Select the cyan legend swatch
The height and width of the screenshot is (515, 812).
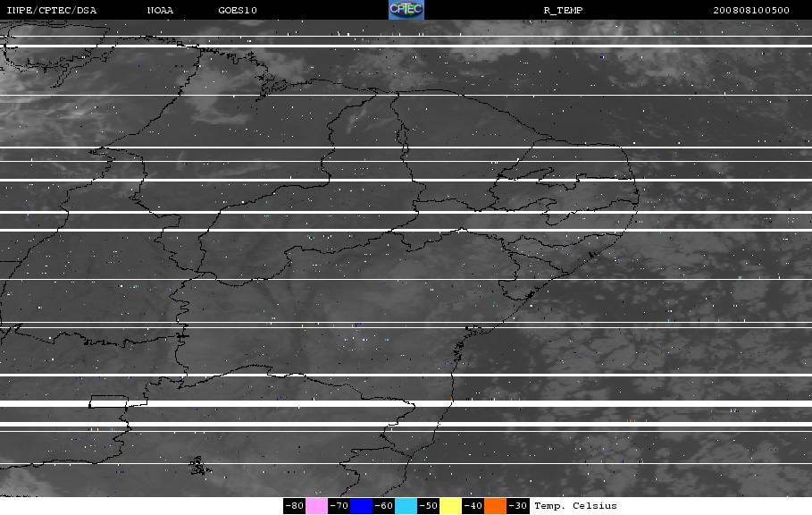pyautogui.click(x=406, y=506)
